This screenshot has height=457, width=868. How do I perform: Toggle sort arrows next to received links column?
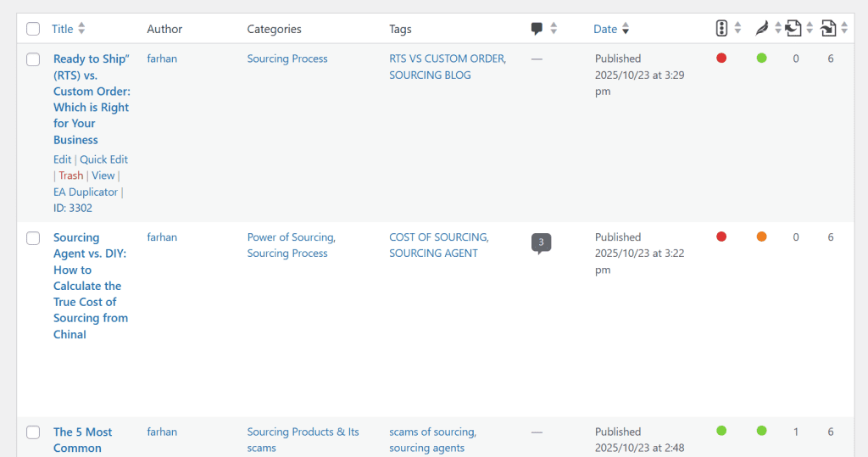click(844, 28)
